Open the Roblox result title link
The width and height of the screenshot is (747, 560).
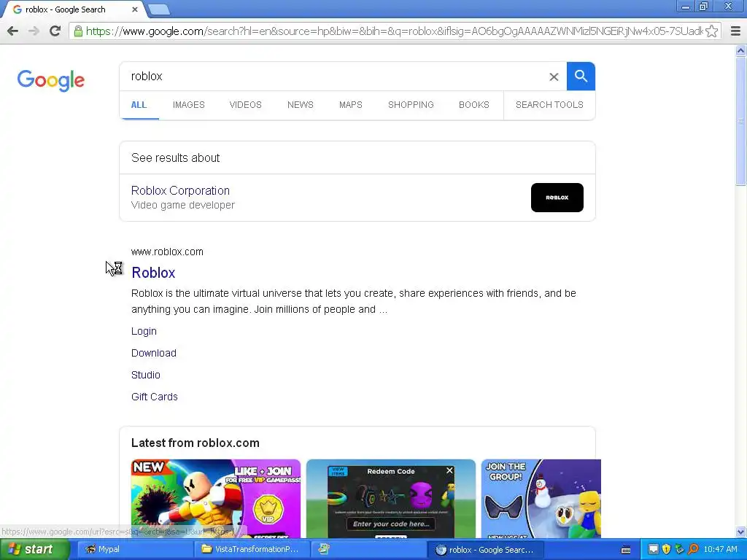[153, 273]
